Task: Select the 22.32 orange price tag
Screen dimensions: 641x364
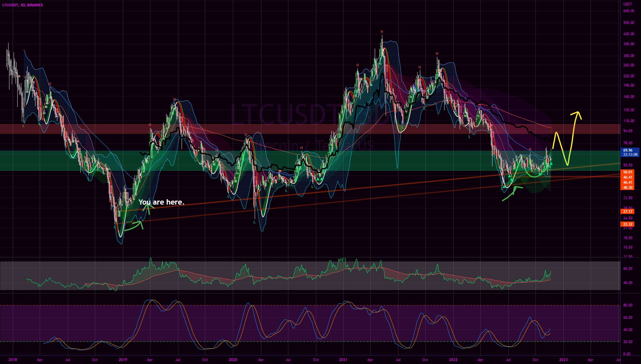Action: click(x=628, y=224)
